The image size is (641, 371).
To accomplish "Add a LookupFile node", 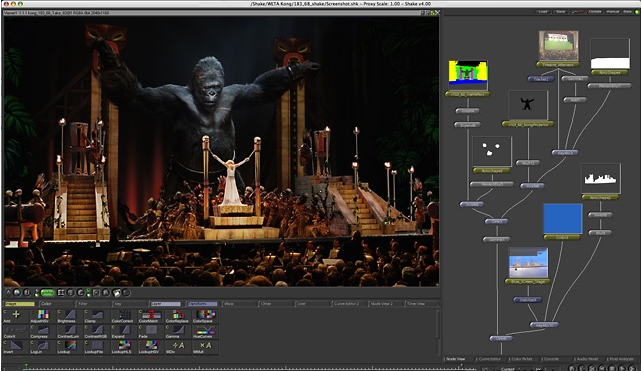I will click(x=97, y=346).
